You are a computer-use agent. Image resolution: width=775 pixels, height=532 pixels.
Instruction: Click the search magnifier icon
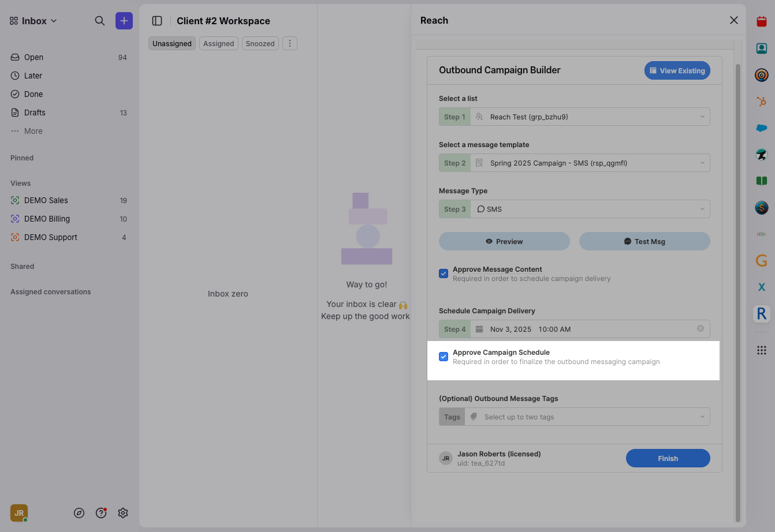pos(100,21)
